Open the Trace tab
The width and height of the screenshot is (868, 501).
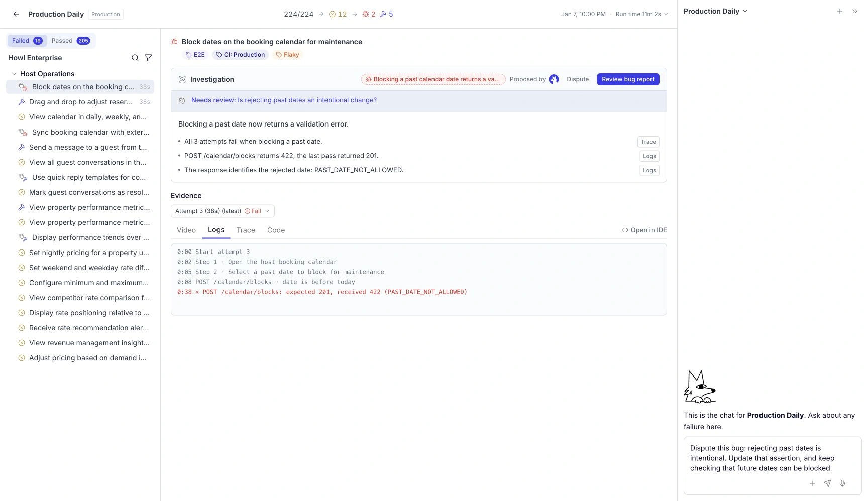tap(246, 230)
